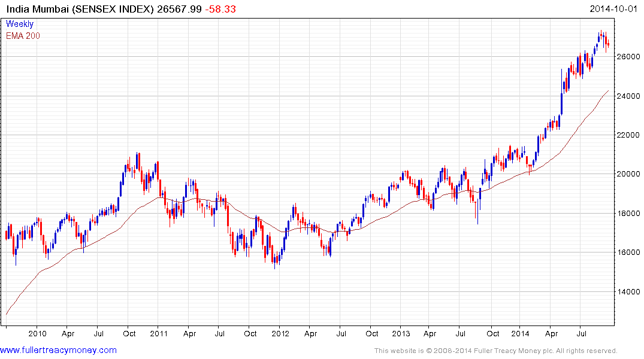Click the 2010 year label on time axis

37,333
